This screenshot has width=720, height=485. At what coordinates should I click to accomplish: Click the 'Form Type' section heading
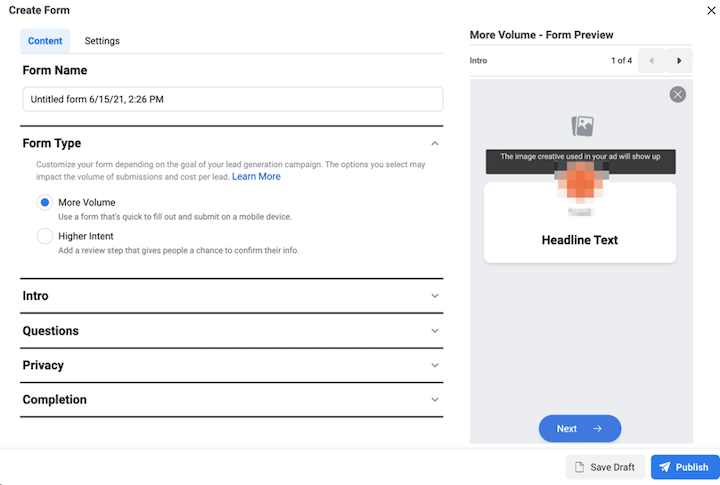(x=52, y=143)
